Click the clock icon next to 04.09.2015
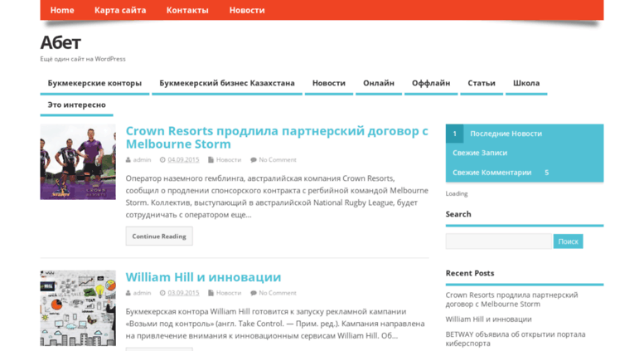The width and height of the screenshot is (644, 351). 162,160
